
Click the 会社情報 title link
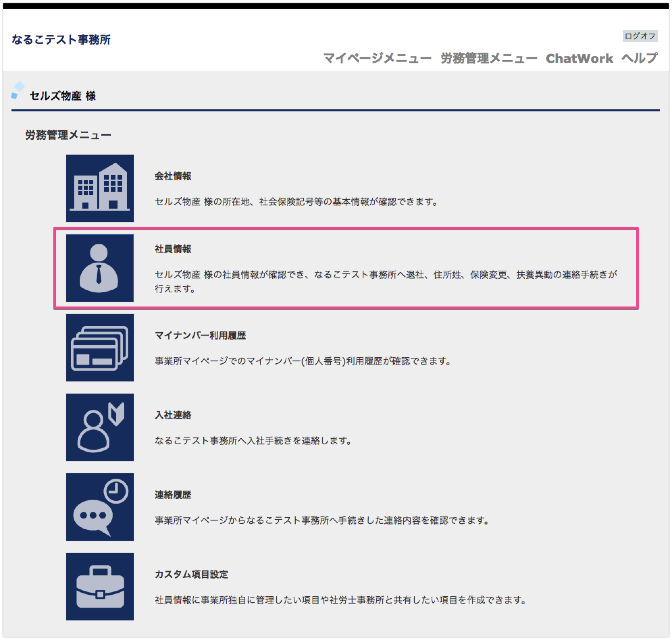(x=173, y=176)
